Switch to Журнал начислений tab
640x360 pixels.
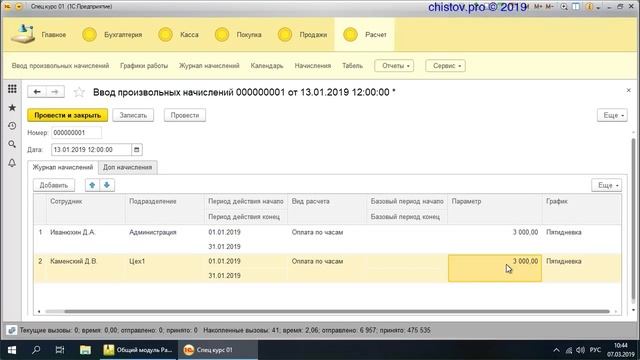(x=63, y=167)
